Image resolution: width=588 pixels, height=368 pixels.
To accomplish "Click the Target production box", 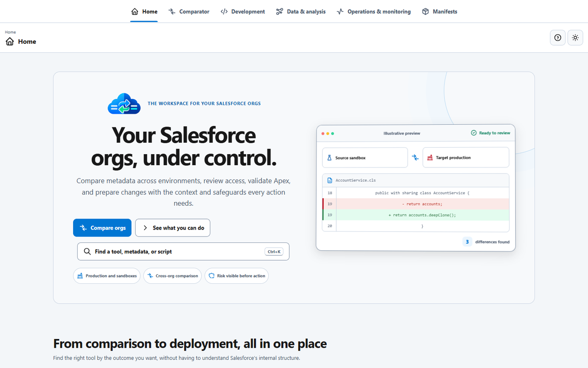I will click(466, 157).
